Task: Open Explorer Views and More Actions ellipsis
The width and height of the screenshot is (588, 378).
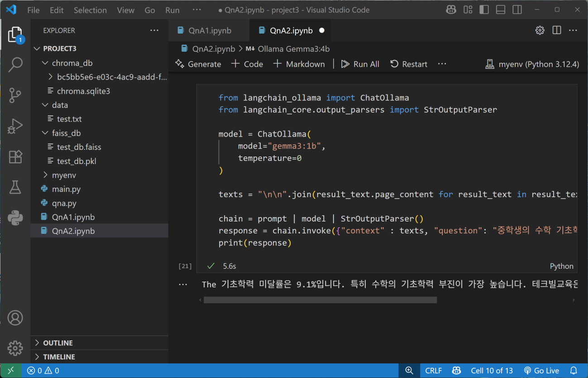Action: tap(154, 30)
